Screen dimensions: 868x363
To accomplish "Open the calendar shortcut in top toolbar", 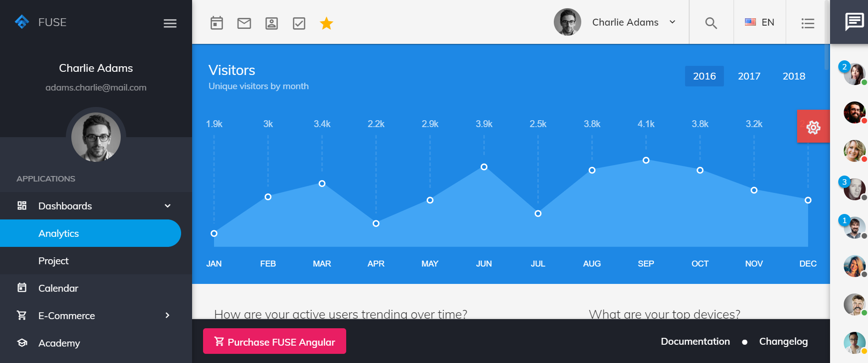I will point(217,23).
